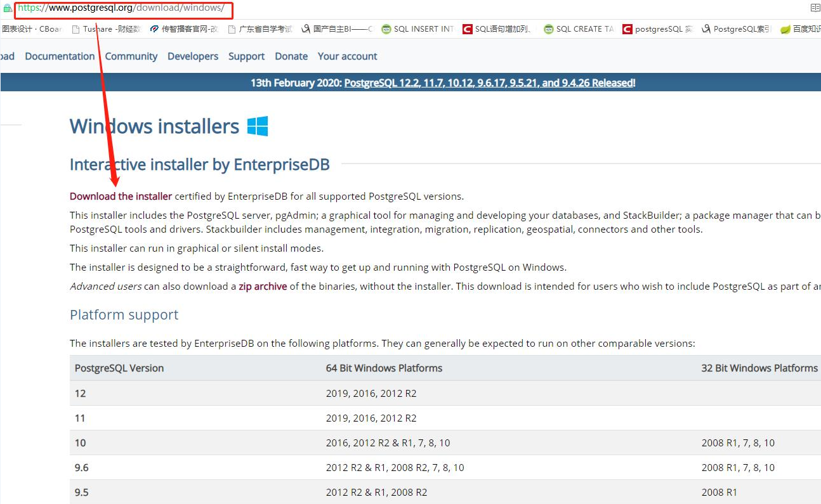The height and width of the screenshot is (504, 821).
Task: Click version 12 in the table
Action: (x=80, y=393)
